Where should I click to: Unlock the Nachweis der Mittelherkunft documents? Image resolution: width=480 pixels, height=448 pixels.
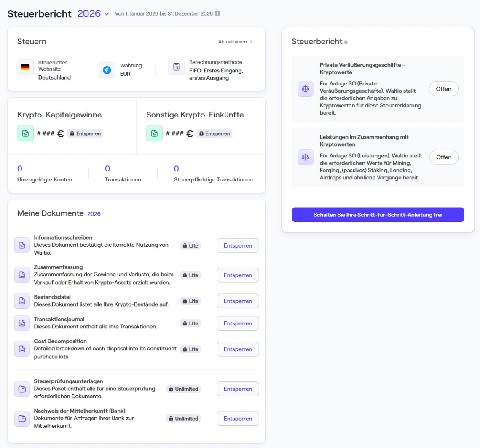click(238, 419)
